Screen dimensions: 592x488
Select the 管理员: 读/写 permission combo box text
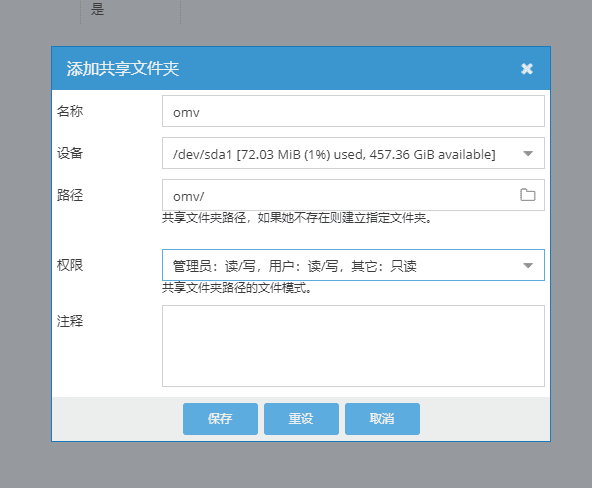(294, 266)
